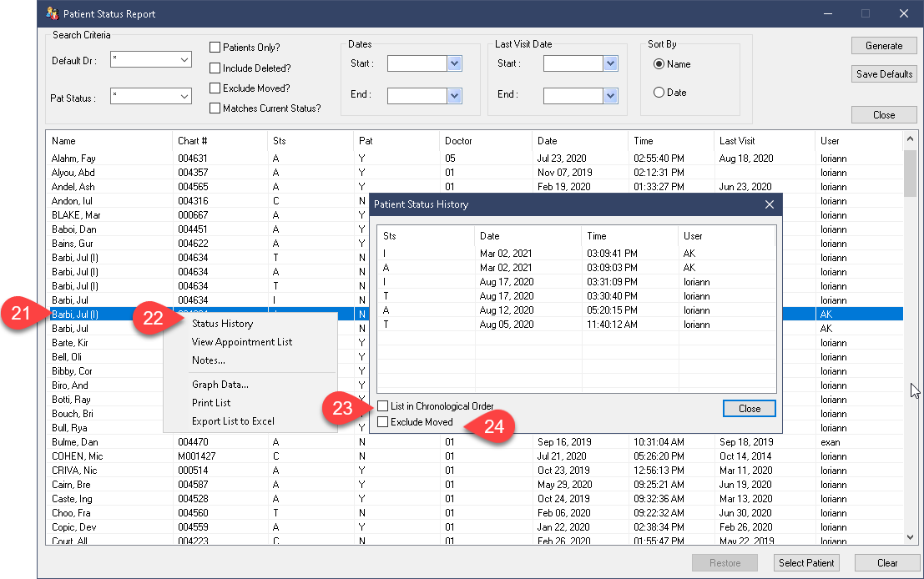Click the Save Defaults button

click(884, 73)
